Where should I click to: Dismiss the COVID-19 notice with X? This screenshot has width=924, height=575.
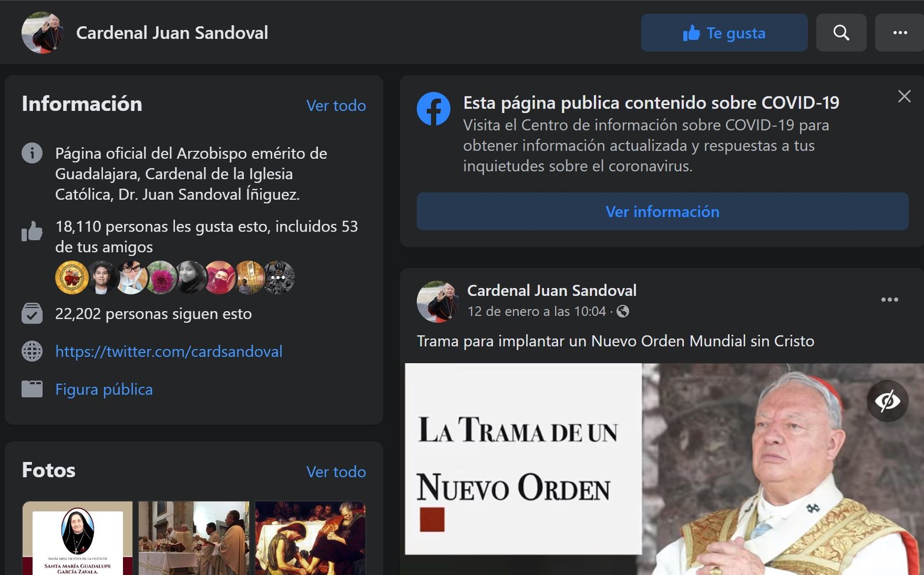904,96
